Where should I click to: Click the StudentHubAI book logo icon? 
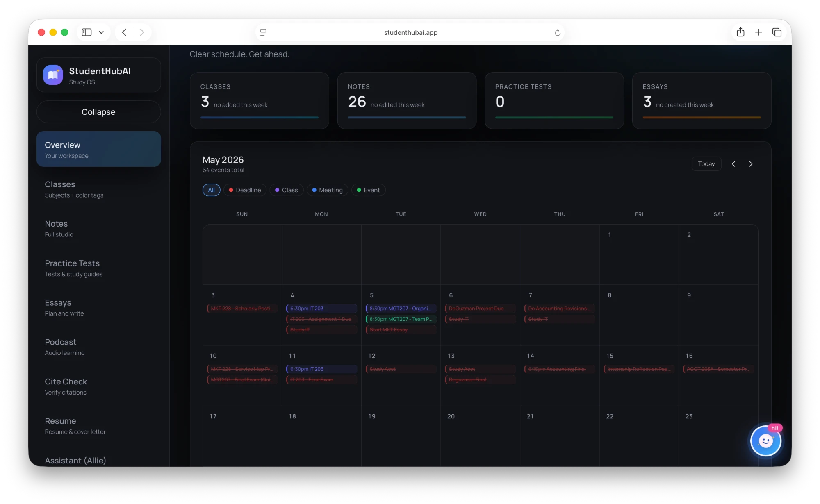[x=53, y=75]
